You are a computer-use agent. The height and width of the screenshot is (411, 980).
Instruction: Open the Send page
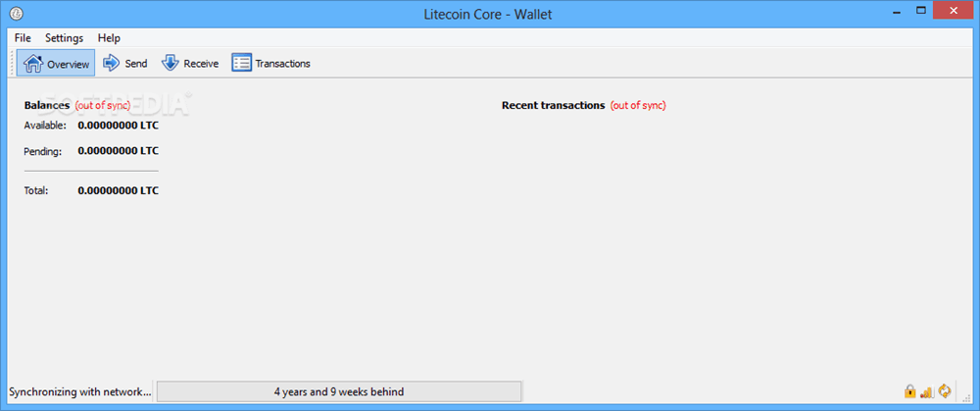click(x=125, y=63)
